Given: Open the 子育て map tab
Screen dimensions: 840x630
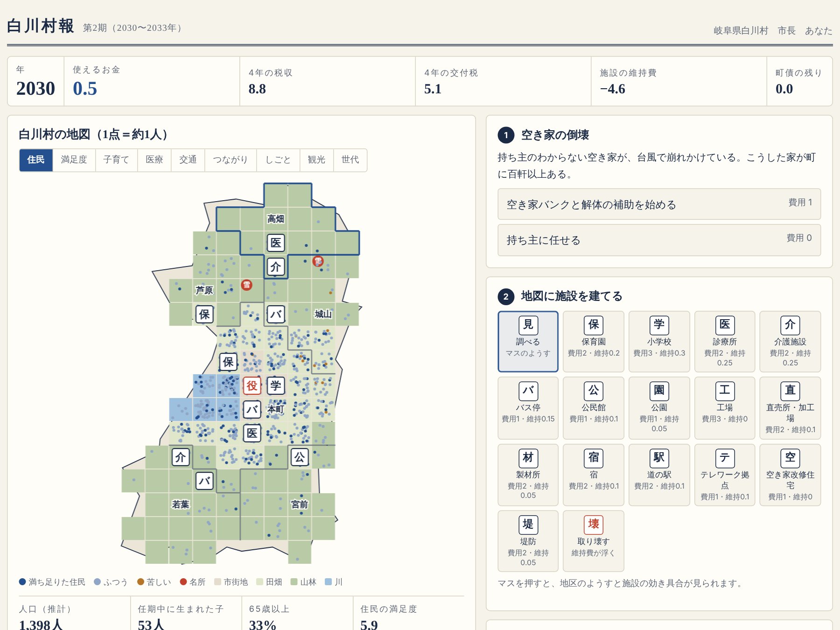Looking at the screenshot, I should pos(116,160).
